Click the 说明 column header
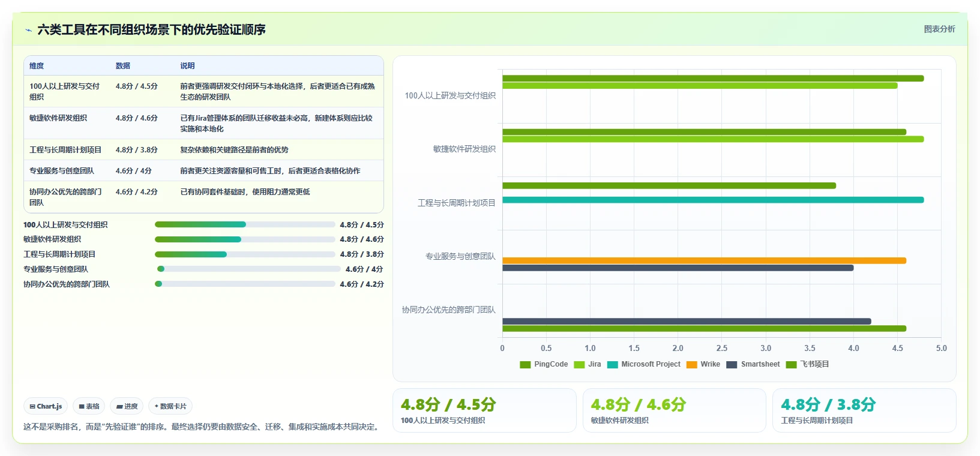 [x=187, y=66]
